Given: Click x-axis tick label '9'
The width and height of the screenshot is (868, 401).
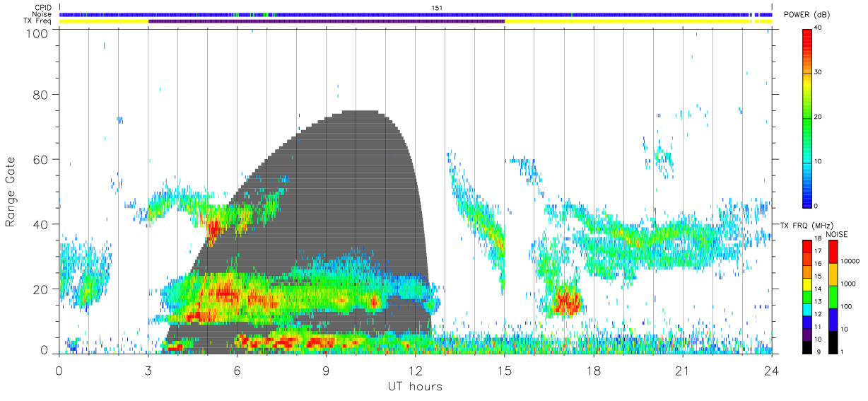Looking at the screenshot, I should coord(326,370).
